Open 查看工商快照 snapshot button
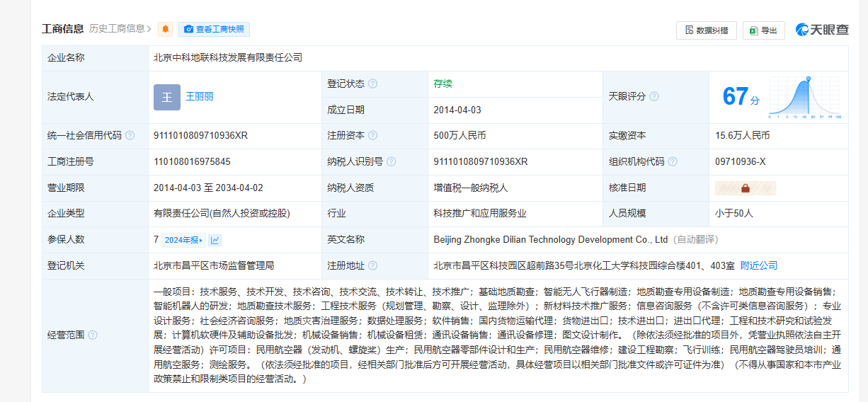 (214, 30)
